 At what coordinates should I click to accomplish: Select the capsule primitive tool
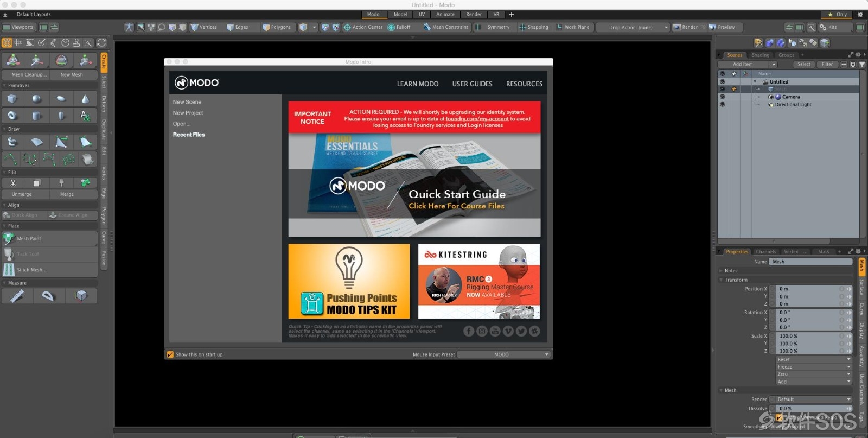click(61, 116)
